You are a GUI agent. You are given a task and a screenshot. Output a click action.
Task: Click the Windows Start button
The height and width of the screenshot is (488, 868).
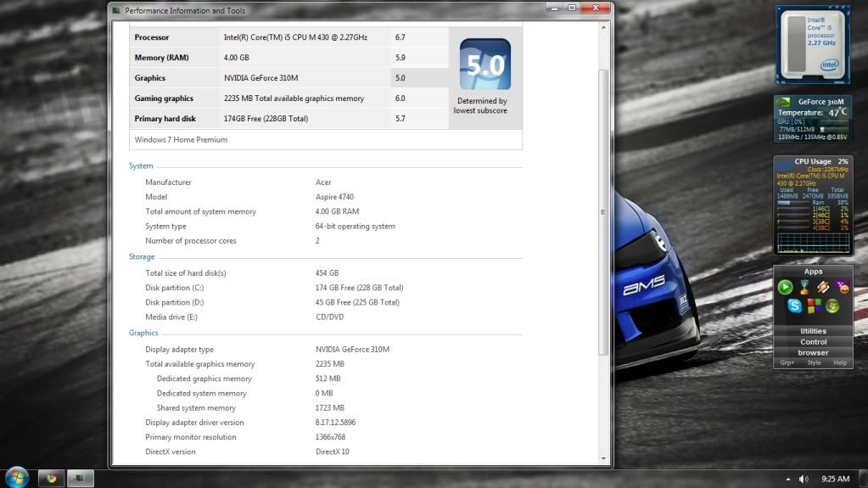click(15, 478)
